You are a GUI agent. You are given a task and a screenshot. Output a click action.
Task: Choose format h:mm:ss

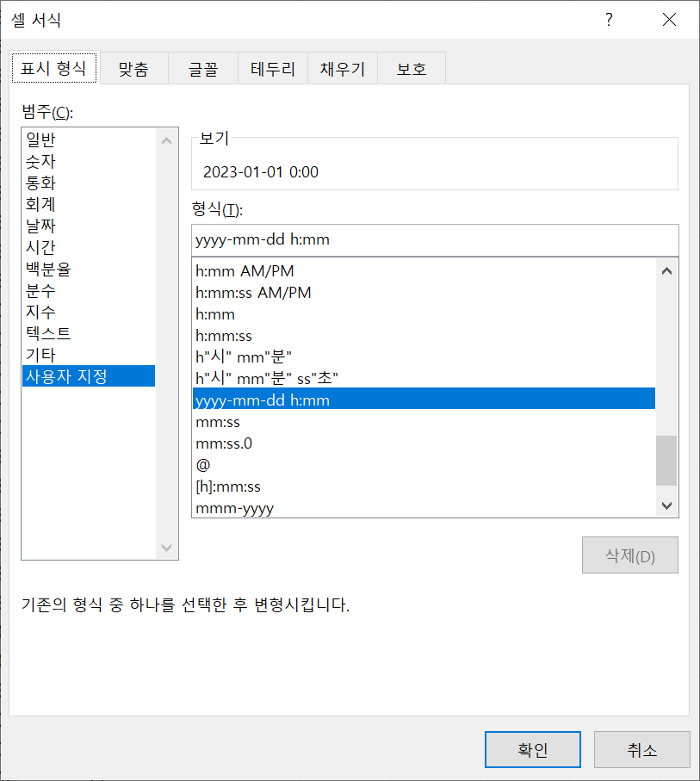[x=424, y=336]
